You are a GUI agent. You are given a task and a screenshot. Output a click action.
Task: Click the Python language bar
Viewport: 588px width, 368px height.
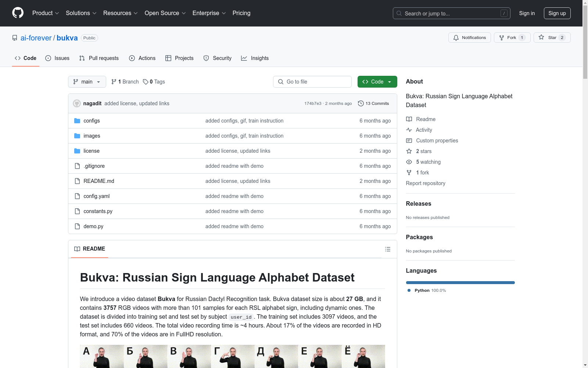pyautogui.click(x=460, y=283)
